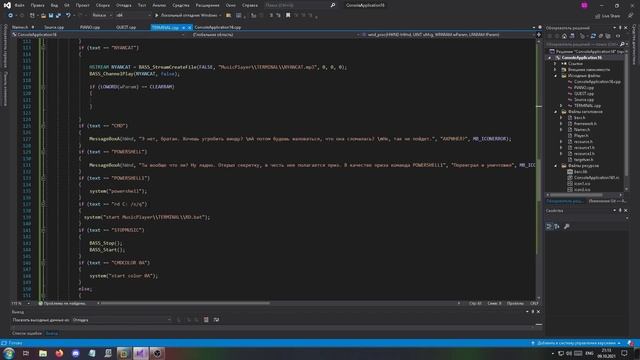Switch to the Source.cpp tab
This screenshot has height=360, width=640.
54,27
